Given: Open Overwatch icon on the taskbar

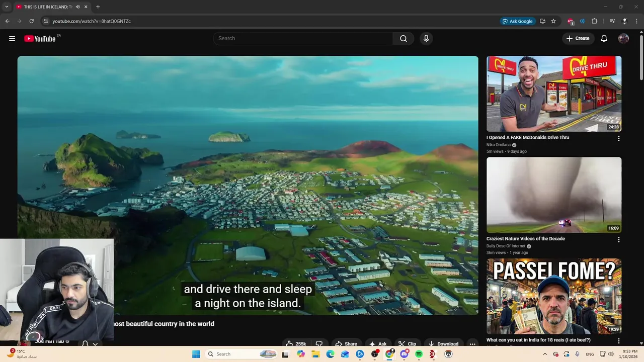Looking at the screenshot, I should 448,354.
